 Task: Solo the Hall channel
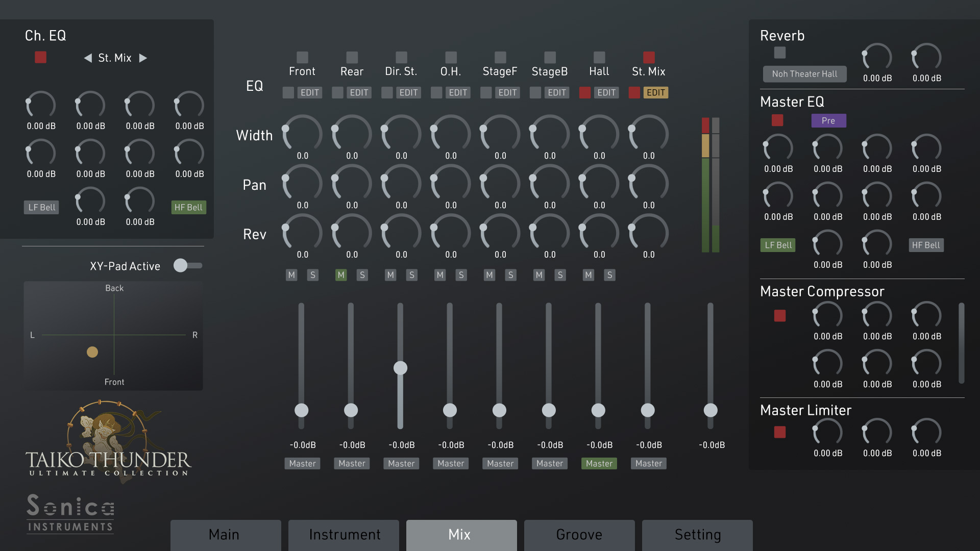click(x=610, y=275)
